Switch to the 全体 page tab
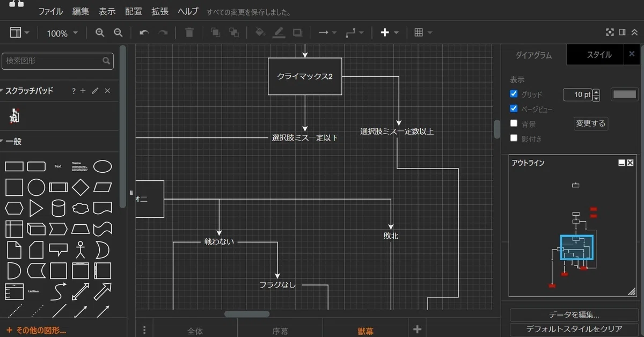Viewport: 644px width, 337px height. tap(195, 331)
